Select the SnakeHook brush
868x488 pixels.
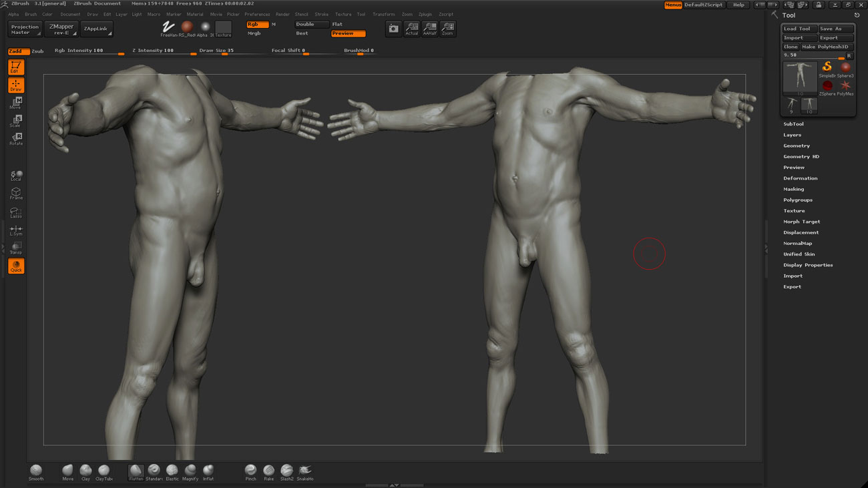pos(305,471)
